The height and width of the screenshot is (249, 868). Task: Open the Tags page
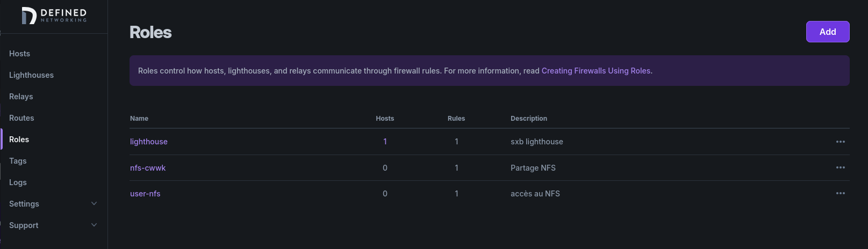[x=18, y=161]
